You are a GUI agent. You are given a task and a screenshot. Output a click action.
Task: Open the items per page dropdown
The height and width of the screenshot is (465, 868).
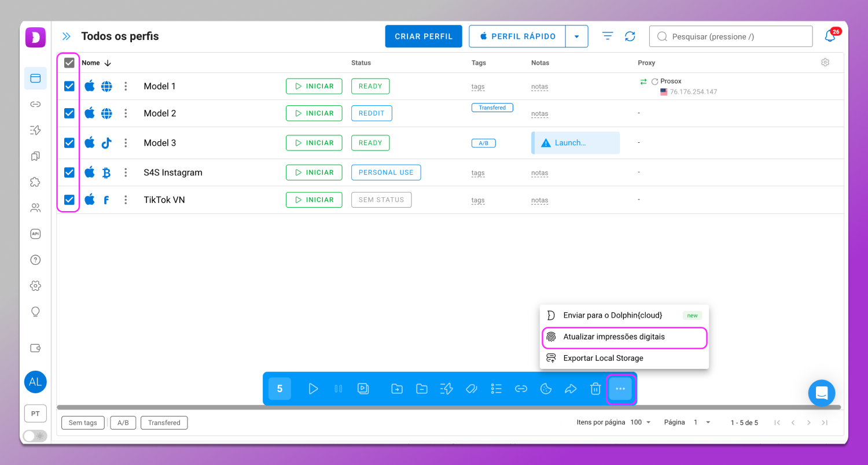(641, 422)
